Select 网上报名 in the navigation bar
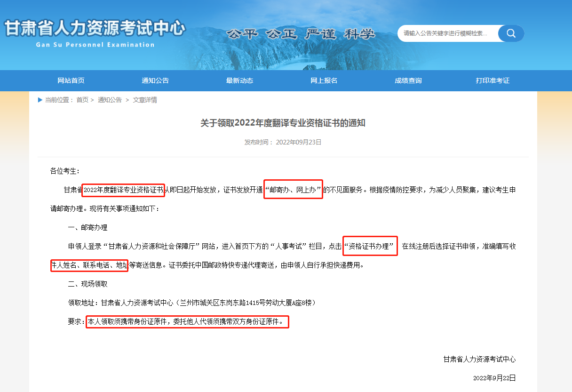The width and height of the screenshot is (572, 392). 324,80
